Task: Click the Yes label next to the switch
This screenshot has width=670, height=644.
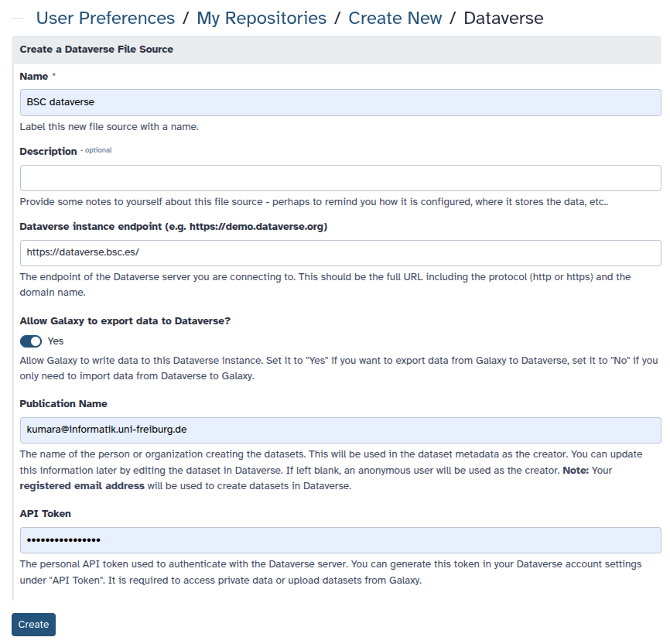Action: [56, 341]
